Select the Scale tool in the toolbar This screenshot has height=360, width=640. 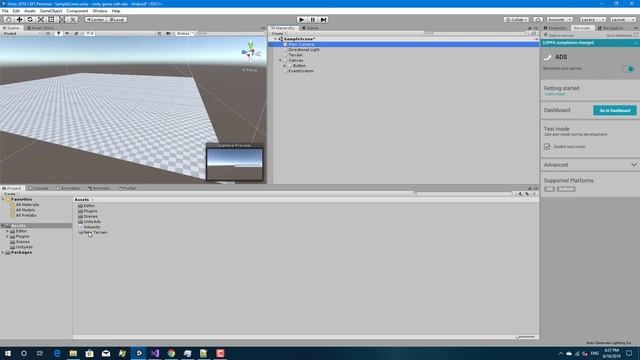point(40,19)
